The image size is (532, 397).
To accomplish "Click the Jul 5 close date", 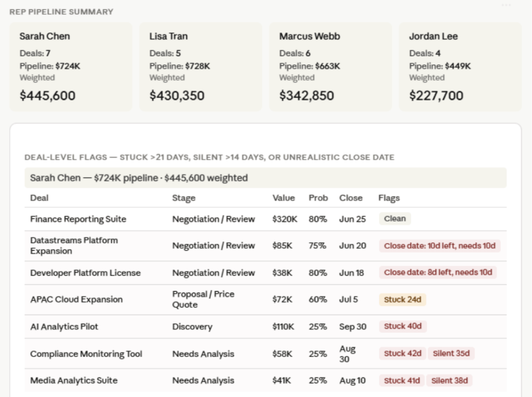I will pos(349,299).
